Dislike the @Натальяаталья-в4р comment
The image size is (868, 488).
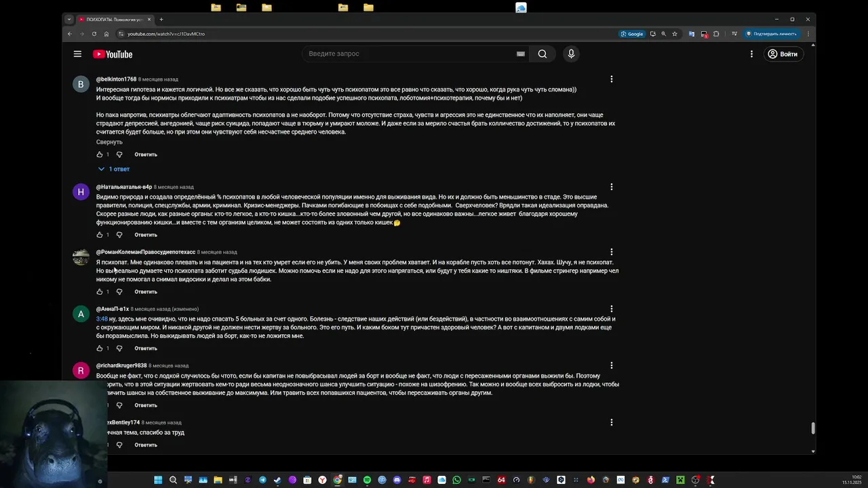tap(119, 235)
